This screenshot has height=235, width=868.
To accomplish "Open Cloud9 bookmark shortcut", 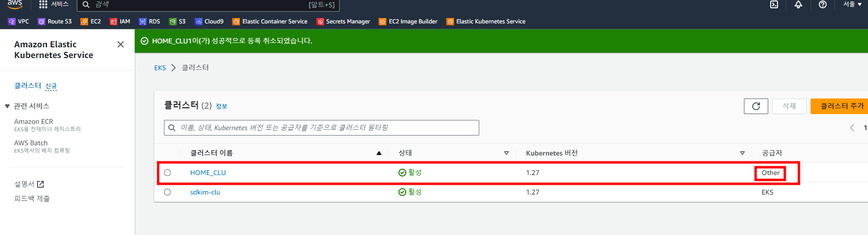I will pyautogui.click(x=209, y=21).
